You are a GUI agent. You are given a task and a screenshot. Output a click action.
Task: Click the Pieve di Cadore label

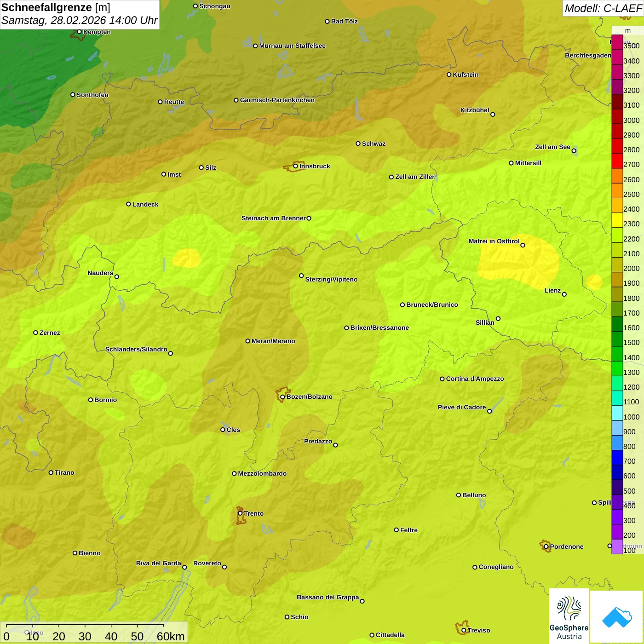[462, 407]
